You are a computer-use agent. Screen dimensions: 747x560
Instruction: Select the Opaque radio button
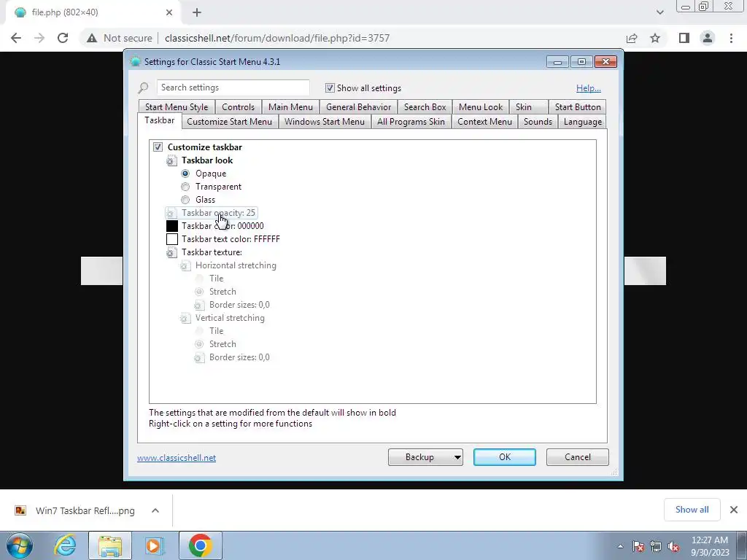tap(185, 174)
